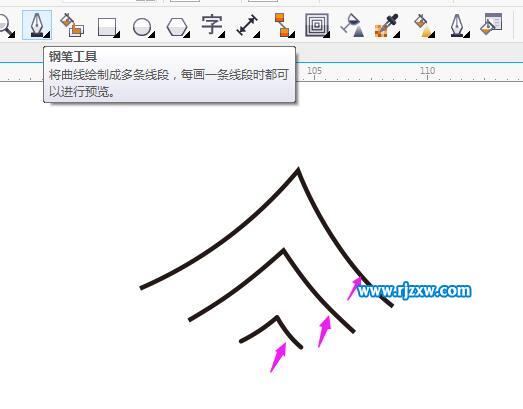Image resolution: width=523 pixels, height=409 pixels.
Task: Select the highlighted Pen tool
Action: click(x=37, y=25)
